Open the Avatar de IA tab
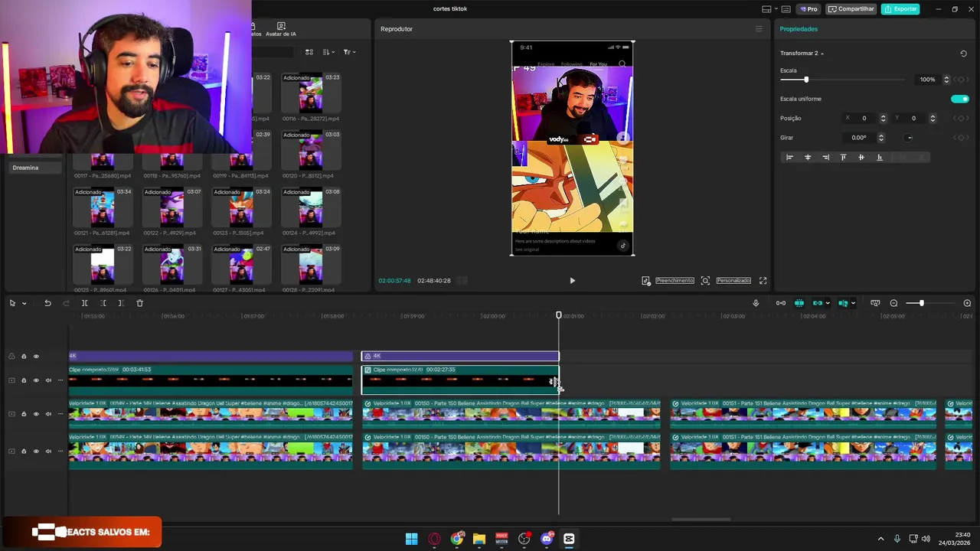 [x=281, y=30]
